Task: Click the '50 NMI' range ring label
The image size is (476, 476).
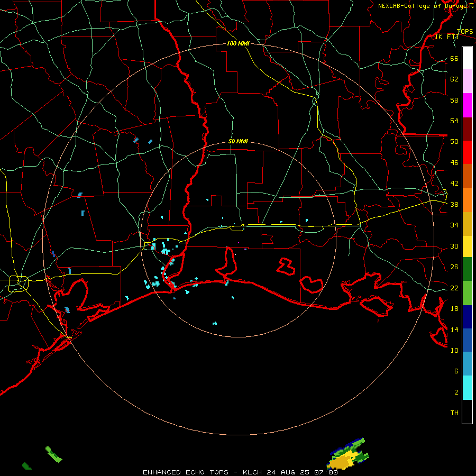Action: 238,141
